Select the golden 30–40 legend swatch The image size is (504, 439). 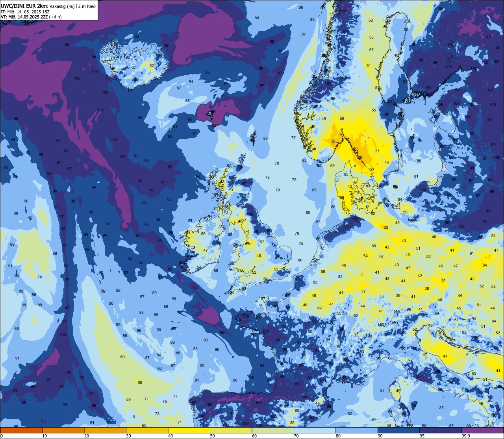click(147, 430)
